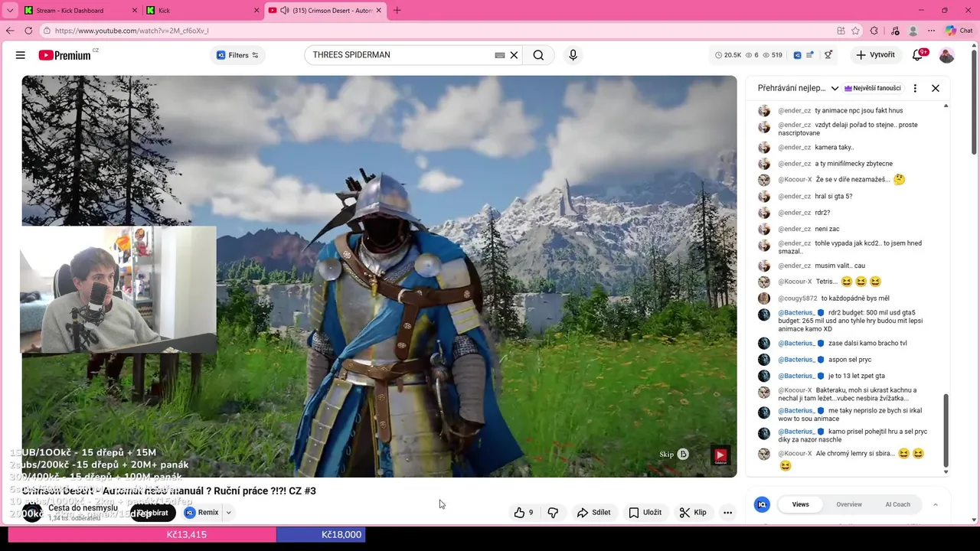
Task: Open browser settings and more menu
Action: click(x=931, y=31)
